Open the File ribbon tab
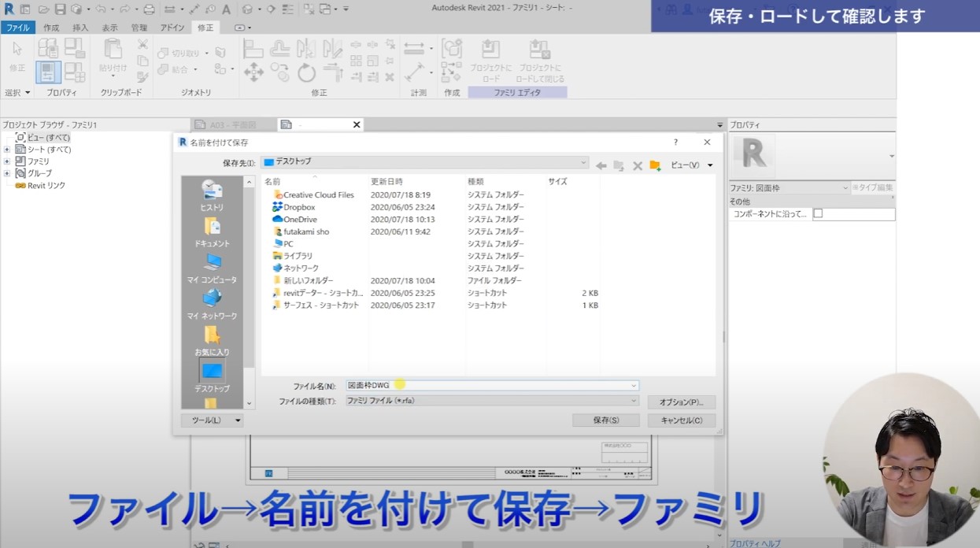The image size is (980, 548). [x=17, y=28]
